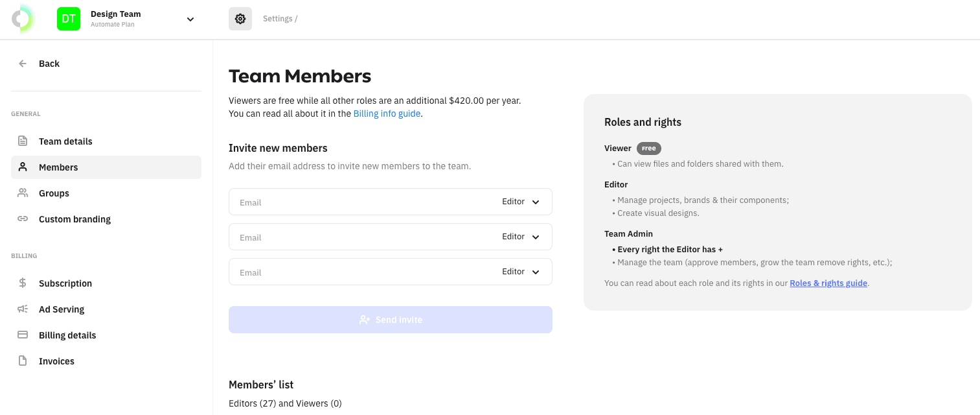
Task: Select Members in the sidebar
Action: (58, 167)
